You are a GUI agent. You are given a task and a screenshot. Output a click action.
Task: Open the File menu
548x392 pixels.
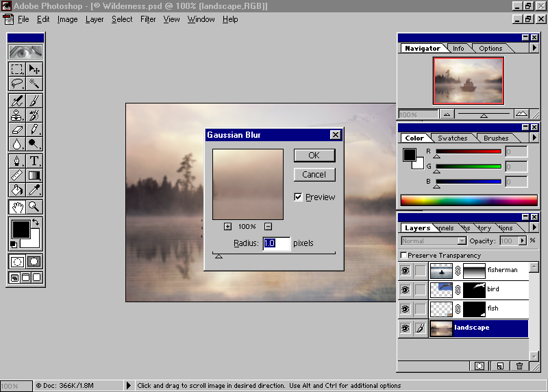(23, 19)
